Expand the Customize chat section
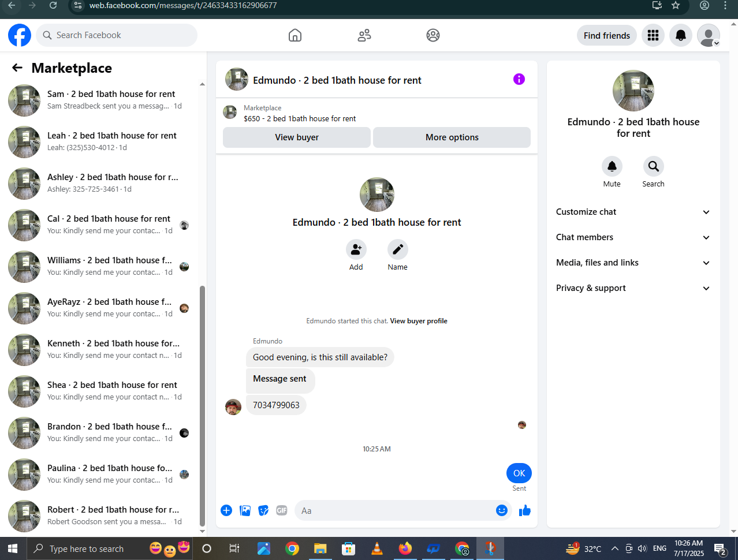Viewport: 738px width, 560px height. coord(633,212)
